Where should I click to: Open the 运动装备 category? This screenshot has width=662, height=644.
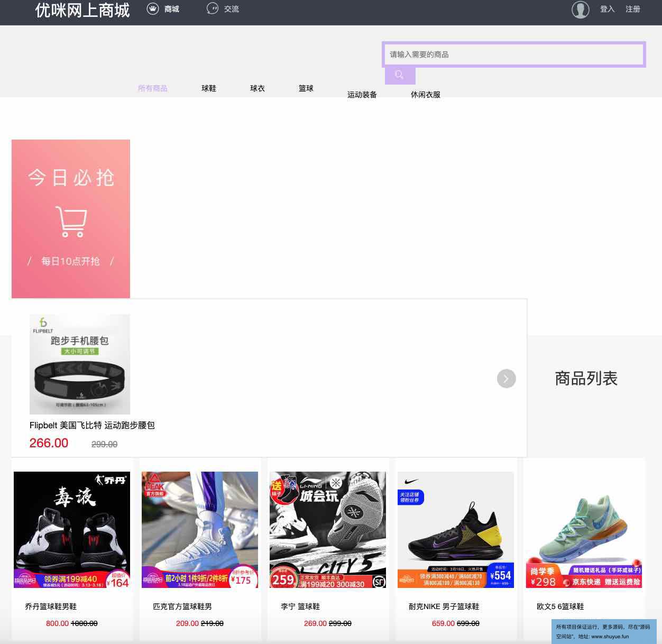362,95
